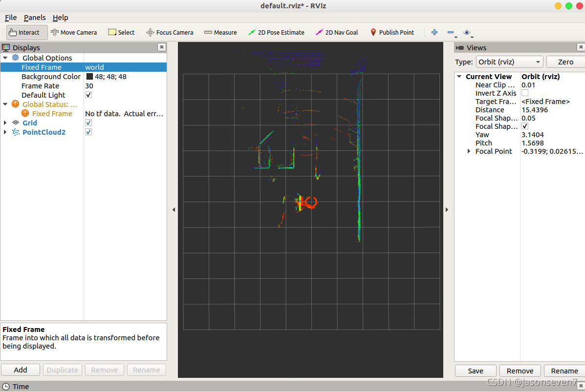Click the Duplicate display button
The width and height of the screenshot is (585, 392).
(x=62, y=370)
